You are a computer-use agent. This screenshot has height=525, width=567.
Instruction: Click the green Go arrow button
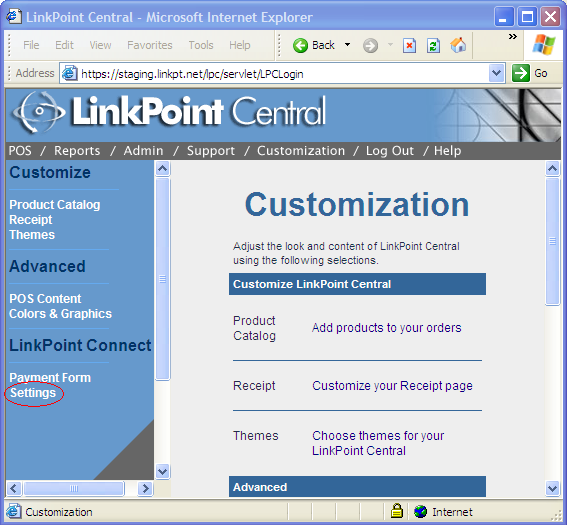pos(521,73)
